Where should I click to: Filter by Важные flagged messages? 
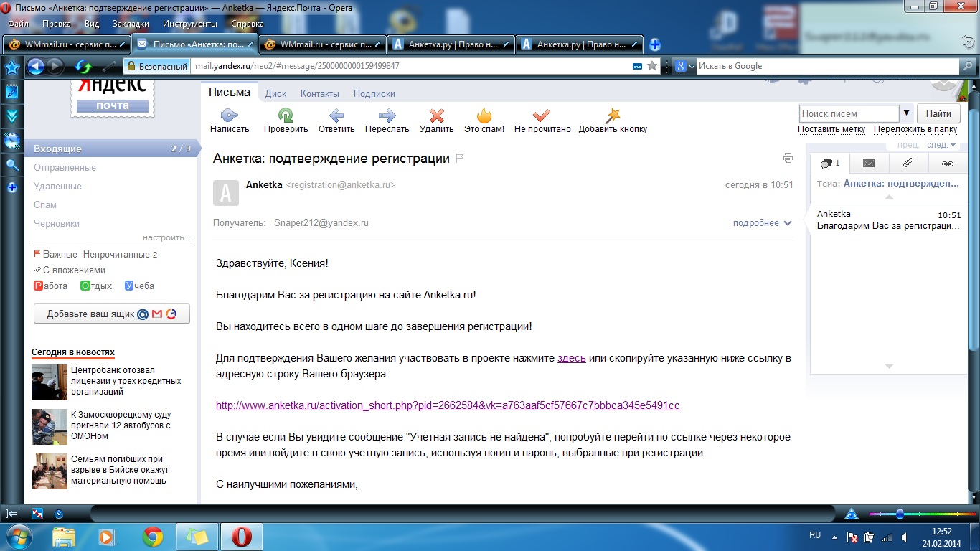pos(55,255)
